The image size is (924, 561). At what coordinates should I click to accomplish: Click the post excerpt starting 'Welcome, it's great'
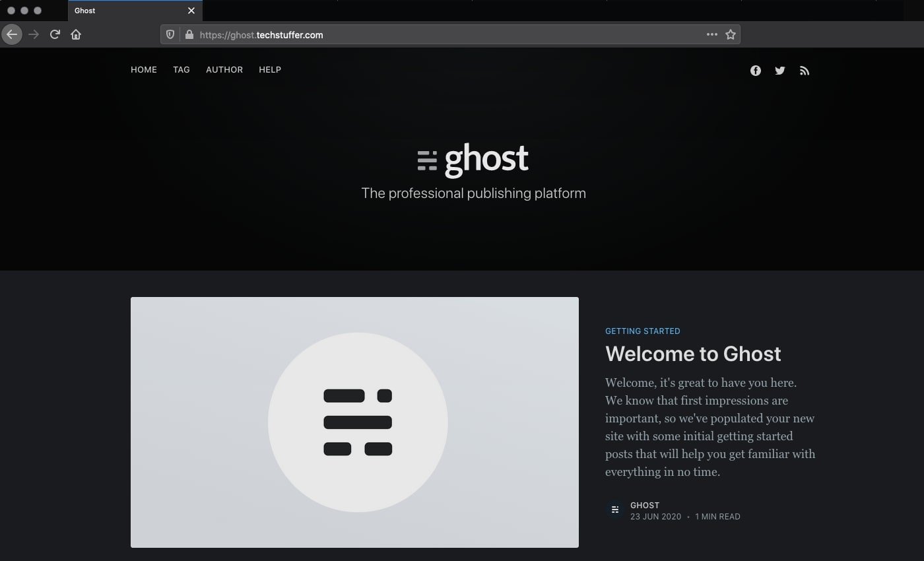710,427
